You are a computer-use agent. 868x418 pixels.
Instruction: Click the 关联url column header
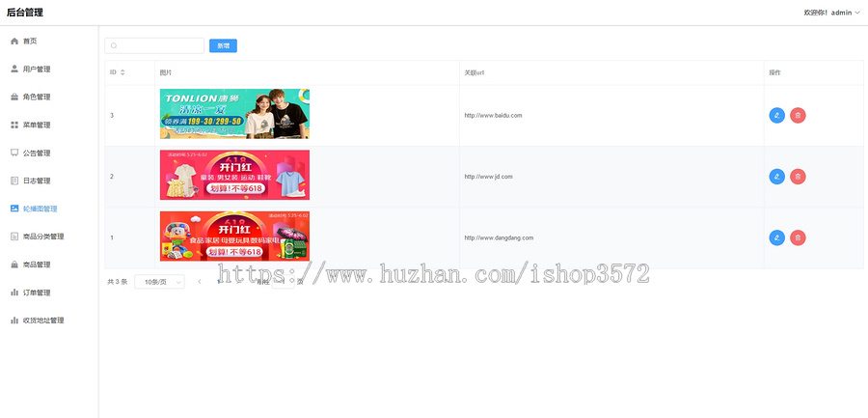[475, 72]
